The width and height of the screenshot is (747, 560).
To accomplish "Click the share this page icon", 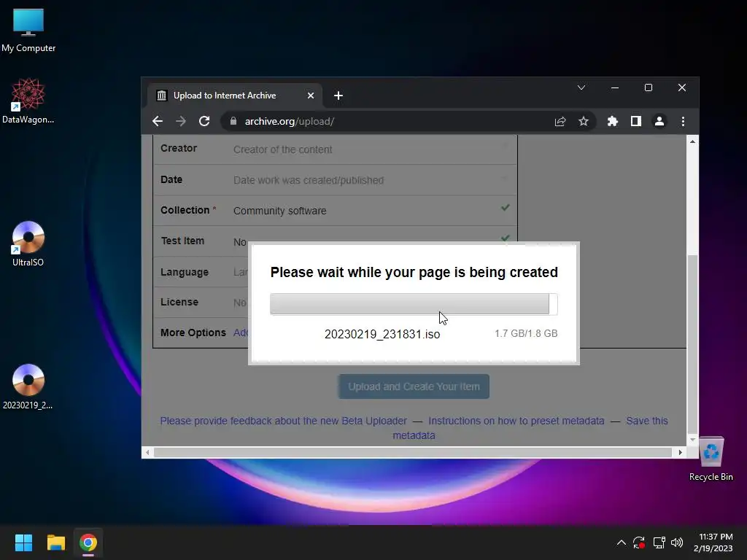I will tap(560, 122).
